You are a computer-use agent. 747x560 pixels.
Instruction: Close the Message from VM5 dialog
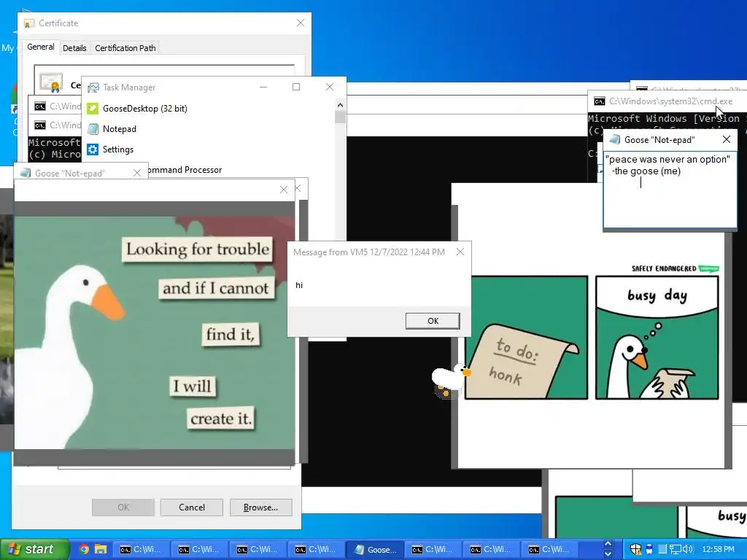coord(460,252)
